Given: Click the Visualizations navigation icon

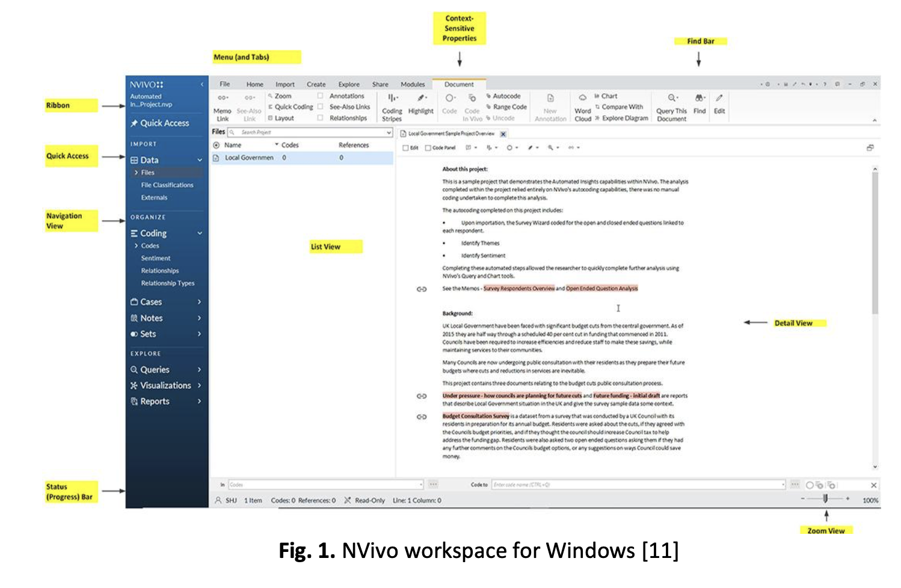Looking at the screenshot, I should pos(134,385).
